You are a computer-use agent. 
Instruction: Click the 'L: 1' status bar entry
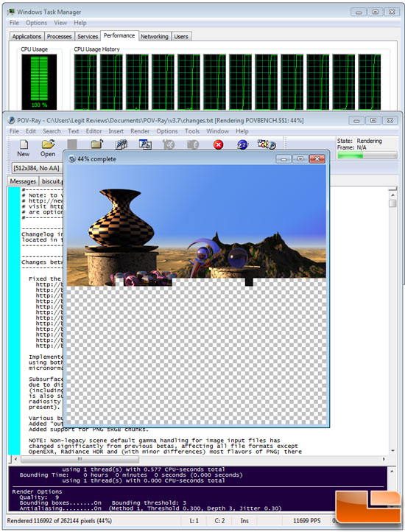tap(194, 520)
